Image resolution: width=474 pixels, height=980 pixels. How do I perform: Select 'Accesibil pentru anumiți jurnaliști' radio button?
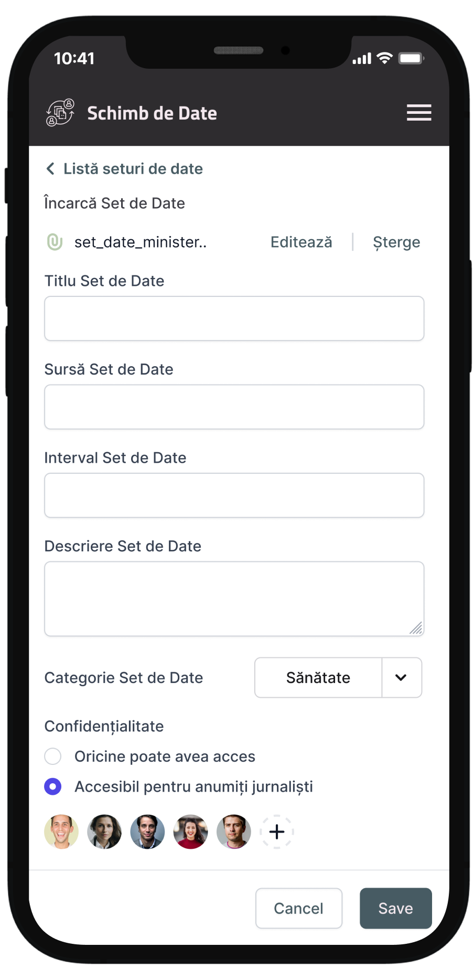[x=53, y=786]
